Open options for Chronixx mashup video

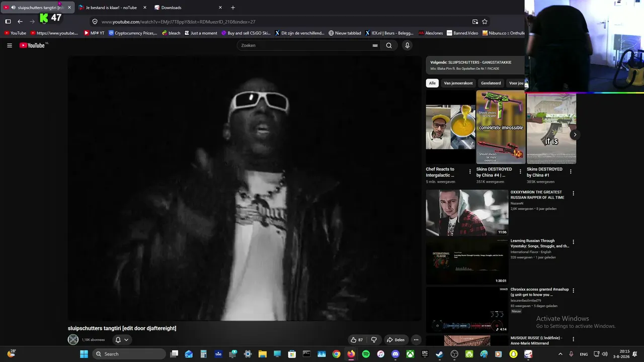coord(573,291)
